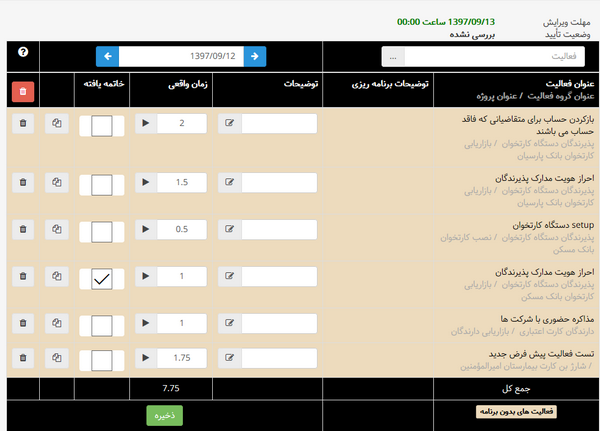
Task: Go to previous day with left arrow
Action: point(108,57)
